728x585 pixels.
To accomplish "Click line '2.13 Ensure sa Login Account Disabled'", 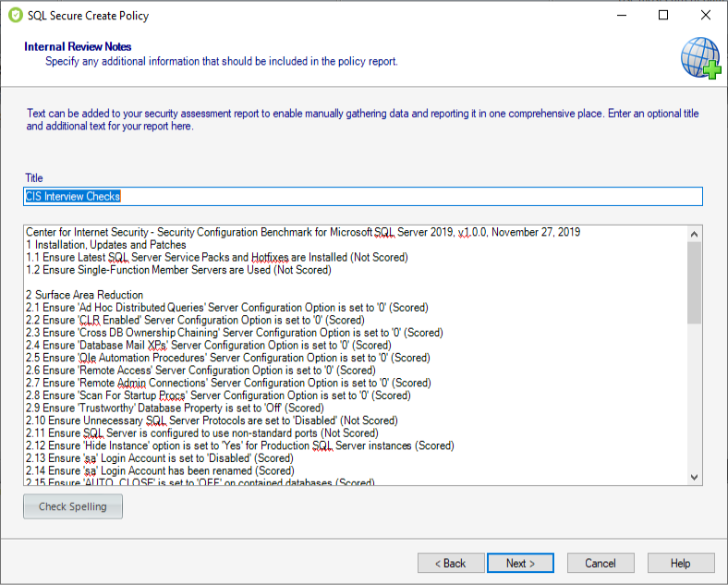I will tap(160, 457).
